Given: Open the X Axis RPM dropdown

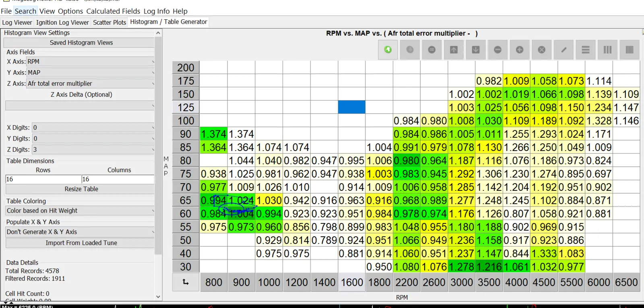Looking at the screenshot, I should [90, 62].
